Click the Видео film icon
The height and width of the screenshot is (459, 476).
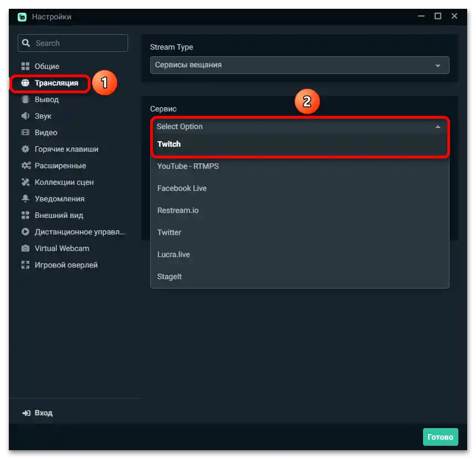25,132
